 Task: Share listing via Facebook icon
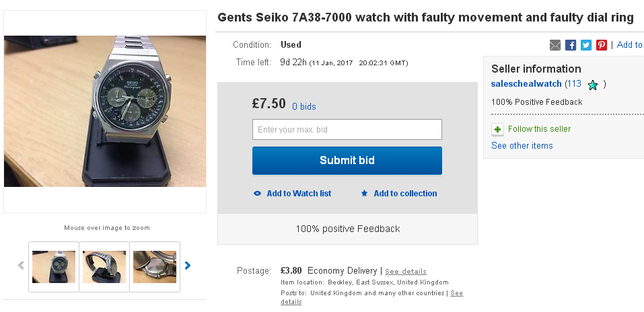pos(571,45)
